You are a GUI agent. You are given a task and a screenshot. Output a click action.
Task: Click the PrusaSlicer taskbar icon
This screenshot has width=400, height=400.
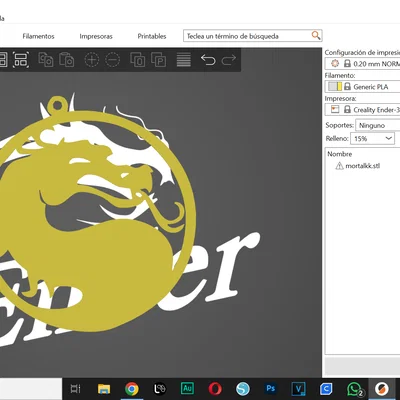pos(382,389)
